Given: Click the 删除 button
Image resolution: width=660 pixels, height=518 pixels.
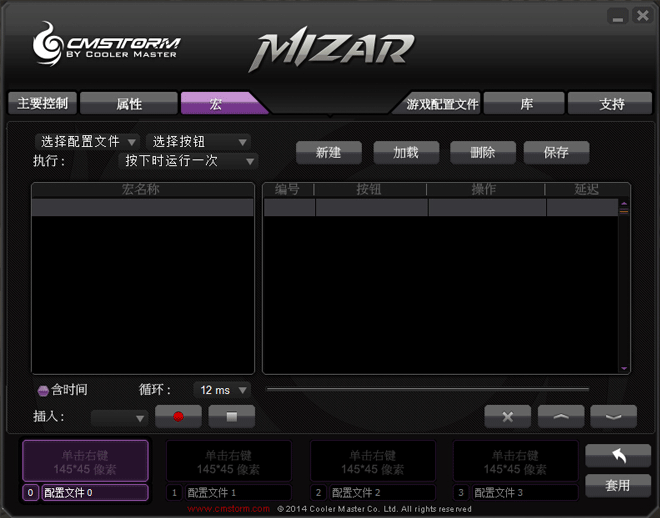Looking at the screenshot, I should (483, 152).
